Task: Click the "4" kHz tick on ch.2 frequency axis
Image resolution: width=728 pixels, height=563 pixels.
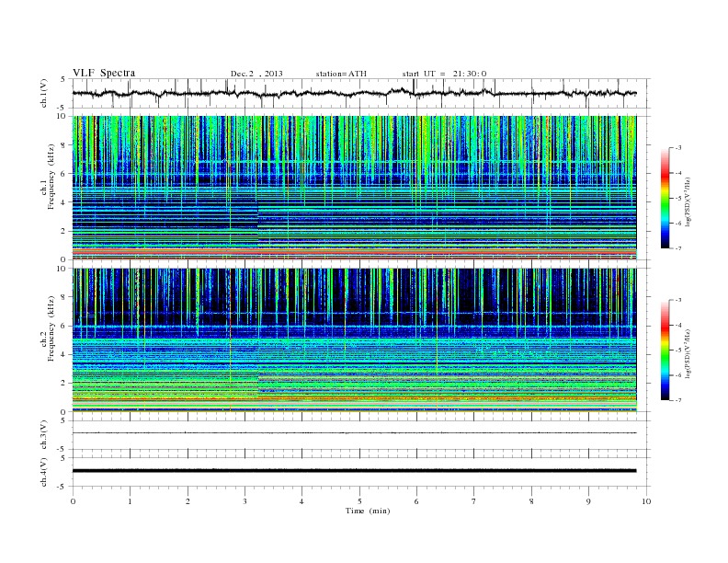Action: pyautogui.click(x=63, y=354)
